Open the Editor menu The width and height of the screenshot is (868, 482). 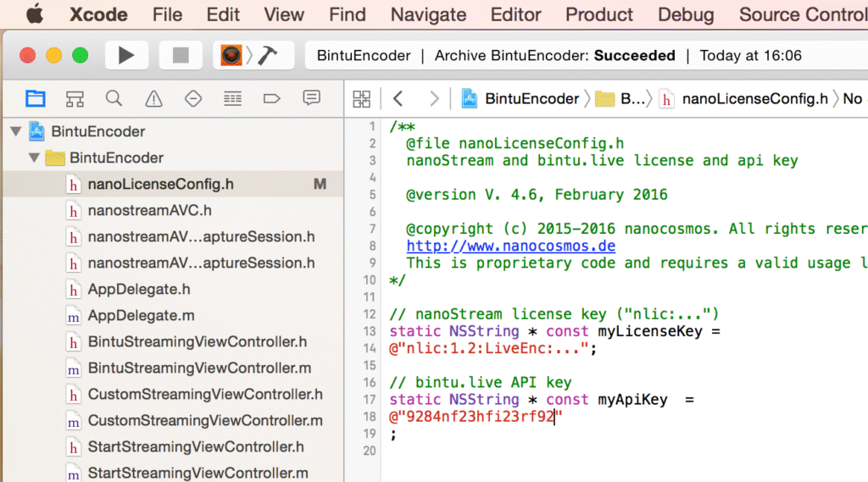click(x=515, y=14)
